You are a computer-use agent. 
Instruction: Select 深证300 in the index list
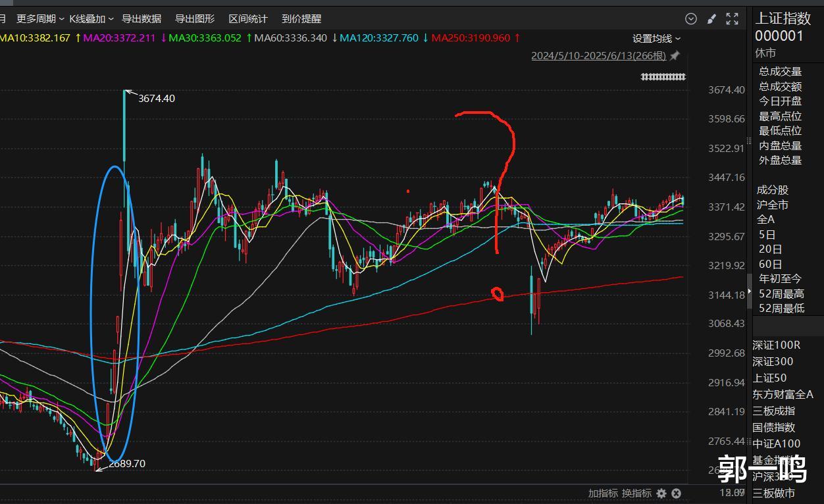coord(773,361)
